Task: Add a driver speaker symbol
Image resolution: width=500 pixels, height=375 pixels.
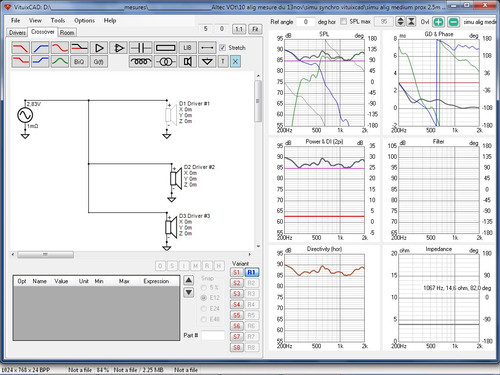Action: coord(187,62)
